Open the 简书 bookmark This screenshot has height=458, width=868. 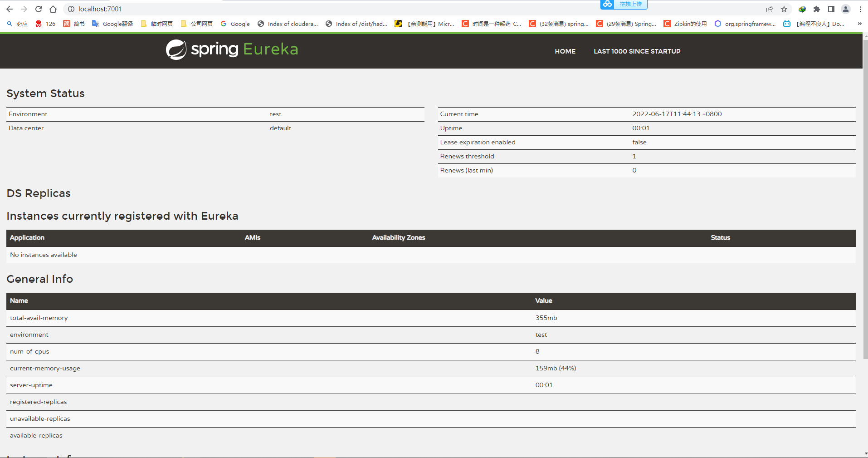click(74, 24)
